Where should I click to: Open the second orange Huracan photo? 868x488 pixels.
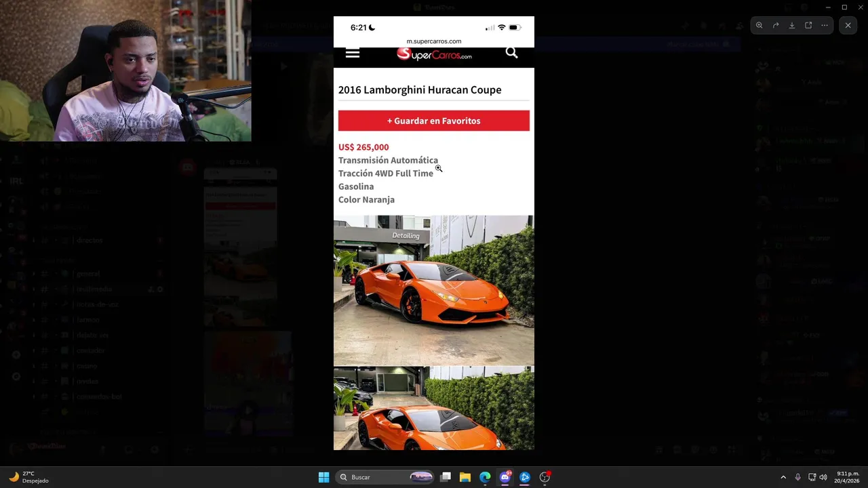434,408
